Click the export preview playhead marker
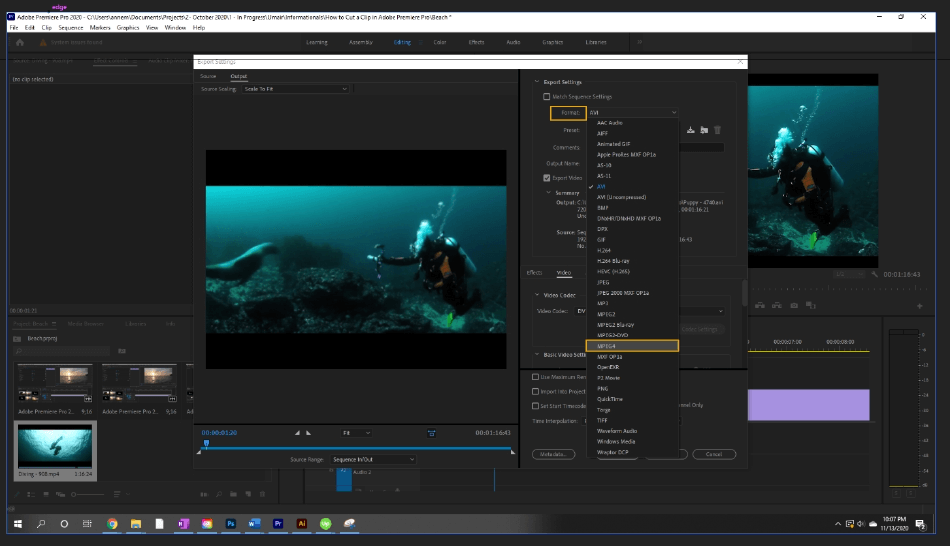 click(207, 443)
